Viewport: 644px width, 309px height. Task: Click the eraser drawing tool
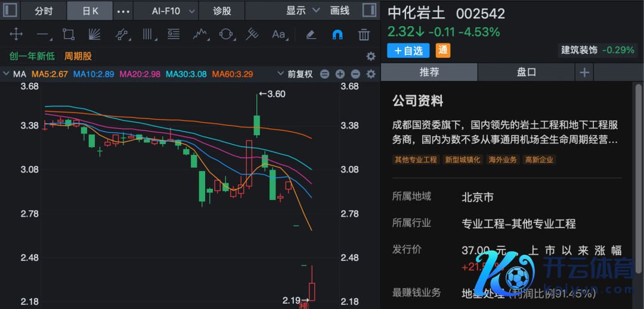(x=310, y=35)
